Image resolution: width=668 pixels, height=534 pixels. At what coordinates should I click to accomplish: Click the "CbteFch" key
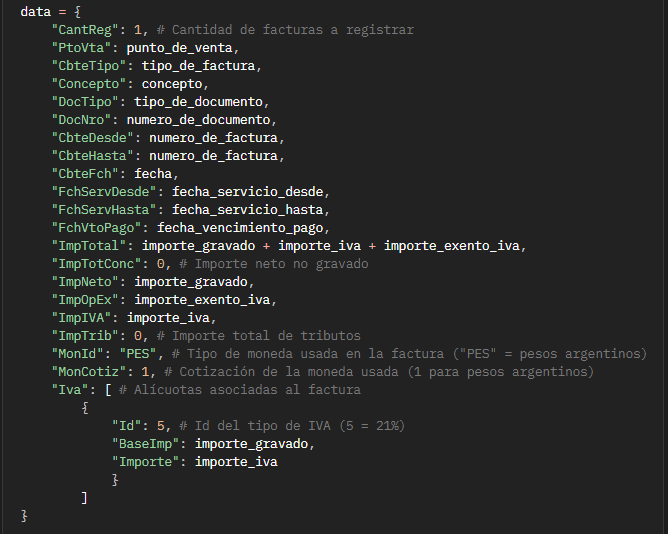tap(85, 174)
